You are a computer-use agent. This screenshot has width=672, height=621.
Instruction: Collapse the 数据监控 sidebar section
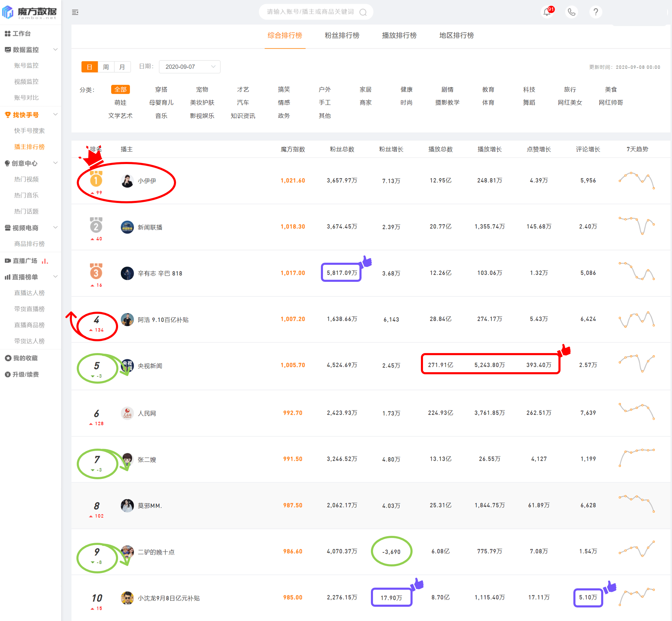55,50
